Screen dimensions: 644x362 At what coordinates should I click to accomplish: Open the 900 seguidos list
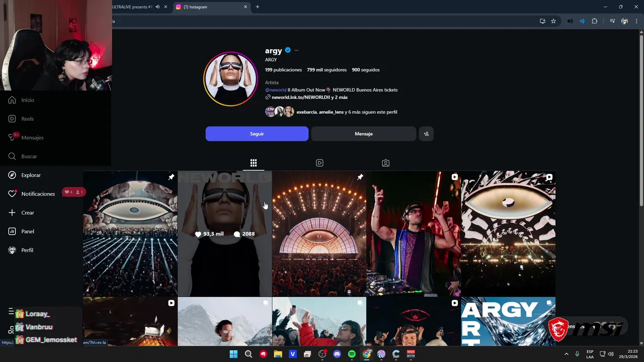click(x=366, y=70)
